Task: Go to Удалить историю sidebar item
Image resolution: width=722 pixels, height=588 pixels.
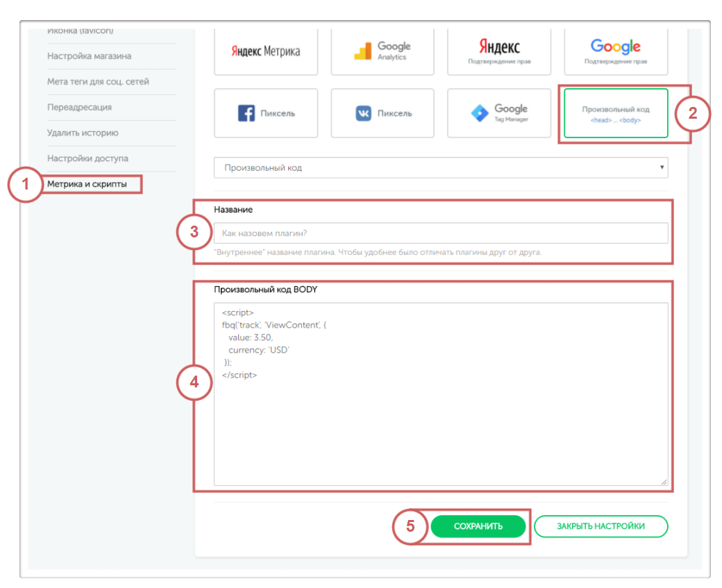Action: click(83, 133)
